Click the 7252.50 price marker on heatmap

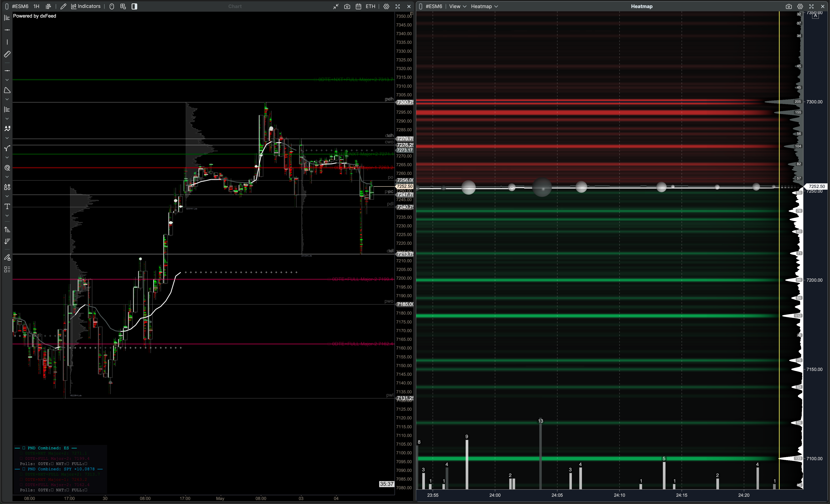pos(817,186)
